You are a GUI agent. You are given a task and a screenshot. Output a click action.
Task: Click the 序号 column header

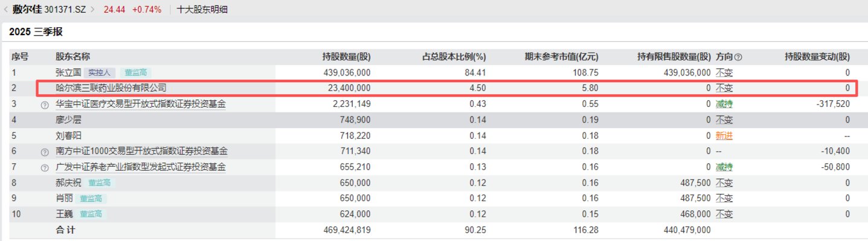point(20,57)
